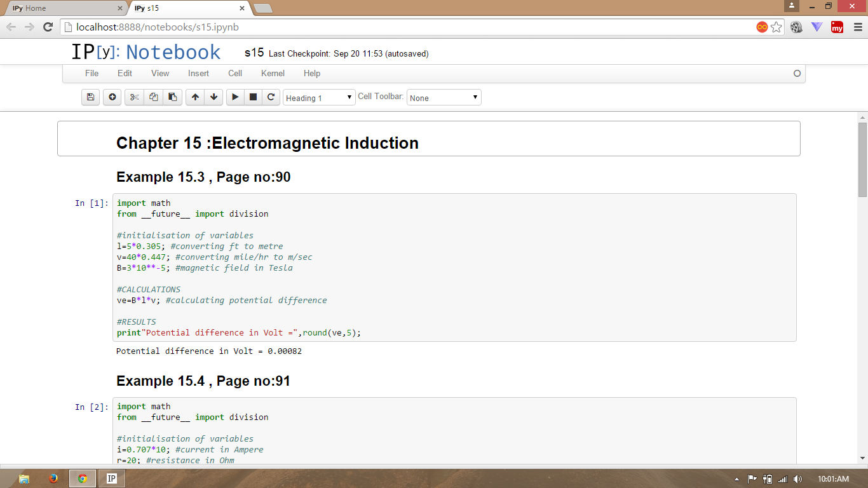Restart the kernel icon
The image size is (868, 488).
pos(271,97)
